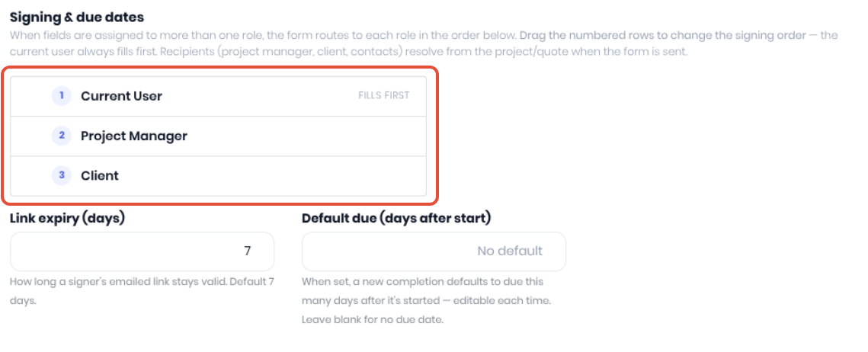Image resolution: width=868 pixels, height=352 pixels.
Task: Click the number 2 badge beside Project Manager
Action: tap(62, 136)
